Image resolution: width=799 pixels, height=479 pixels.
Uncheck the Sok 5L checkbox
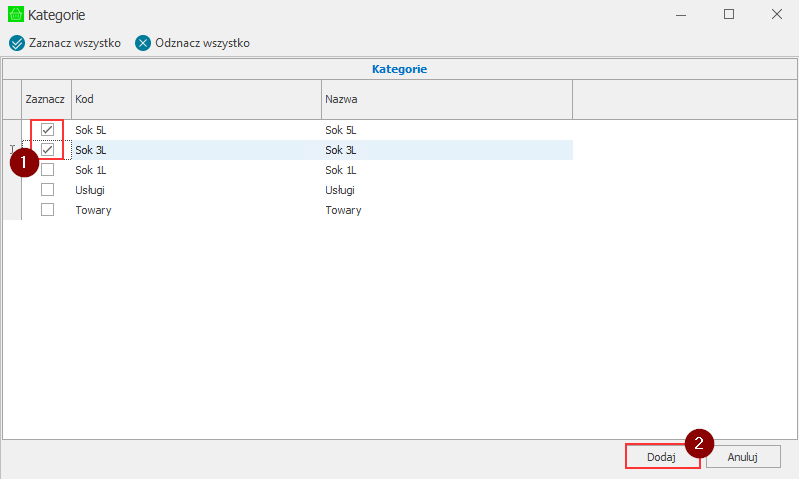[47, 130]
